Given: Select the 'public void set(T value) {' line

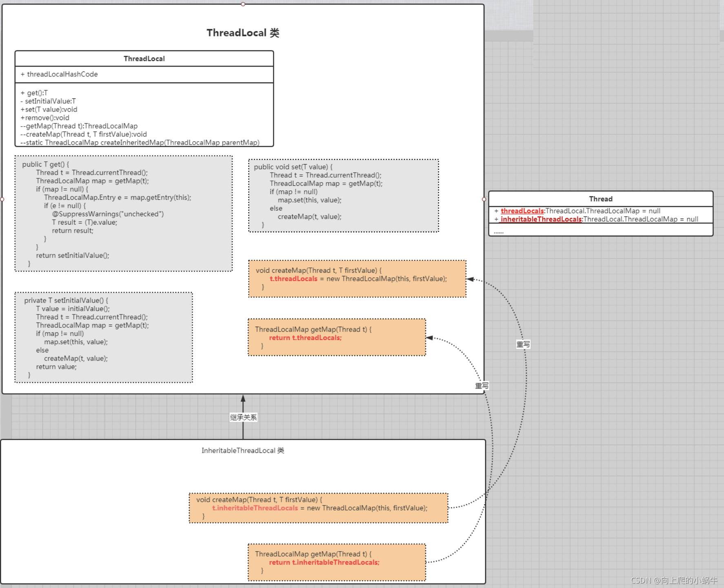Looking at the screenshot, I should (293, 167).
